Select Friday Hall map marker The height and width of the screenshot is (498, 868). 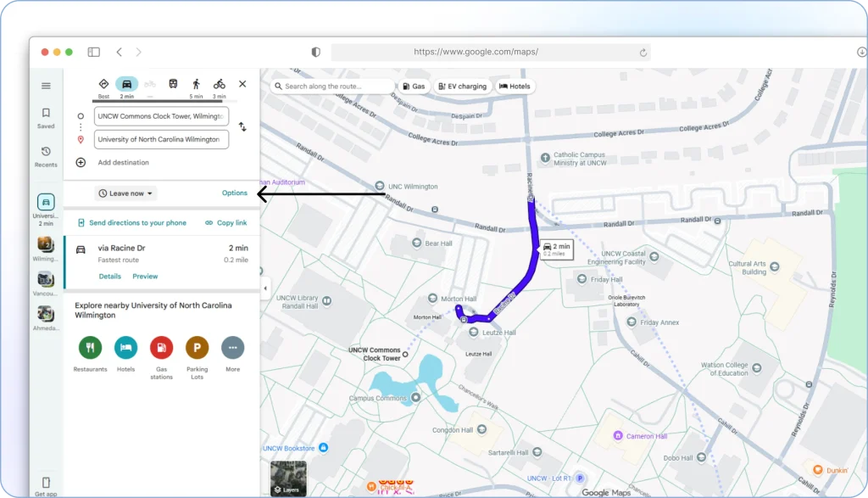click(x=581, y=278)
